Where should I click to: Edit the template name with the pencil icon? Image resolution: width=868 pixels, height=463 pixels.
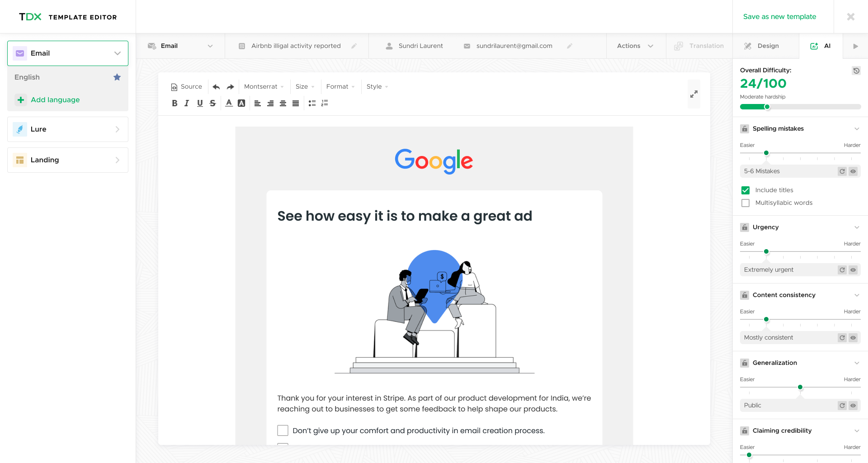354,46
